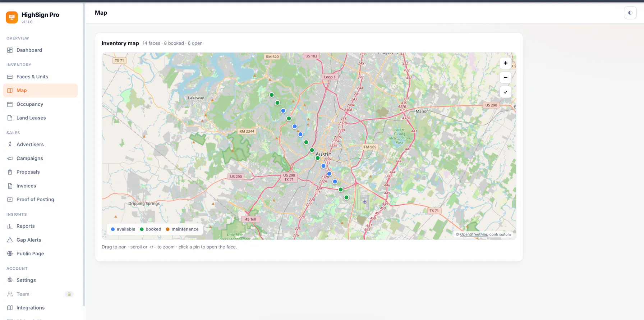Go to Proof of Posting
The image size is (644, 320).
pos(40,200)
